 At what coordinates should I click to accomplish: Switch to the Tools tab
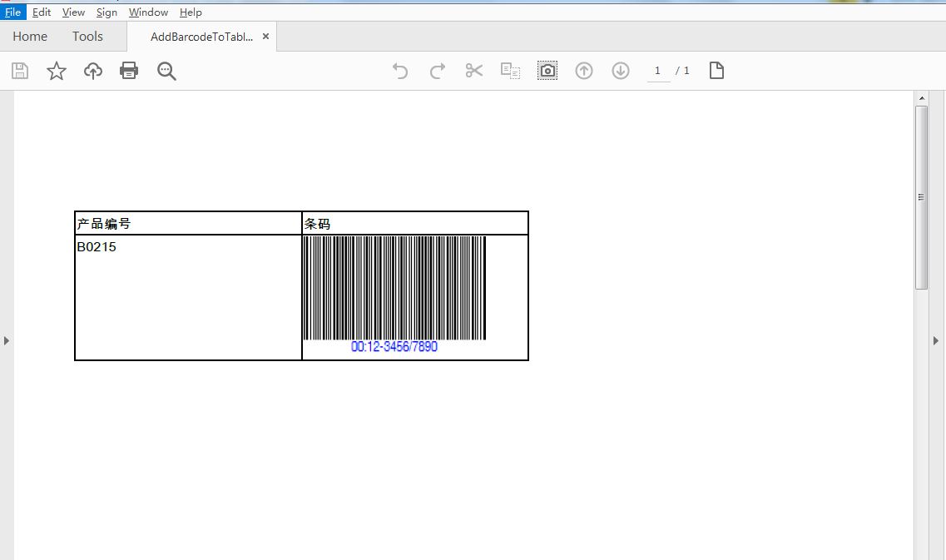click(x=87, y=37)
